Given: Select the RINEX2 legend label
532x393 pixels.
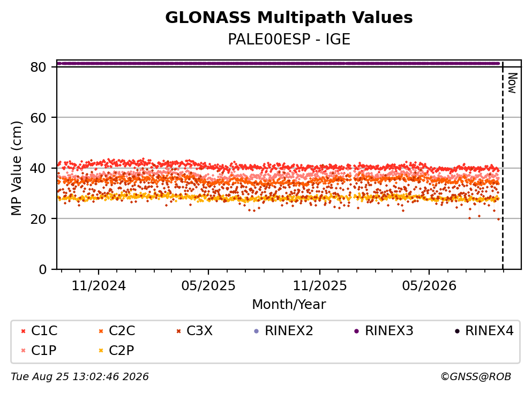Looking at the screenshot, I should pyautogui.click(x=289, y=330).
